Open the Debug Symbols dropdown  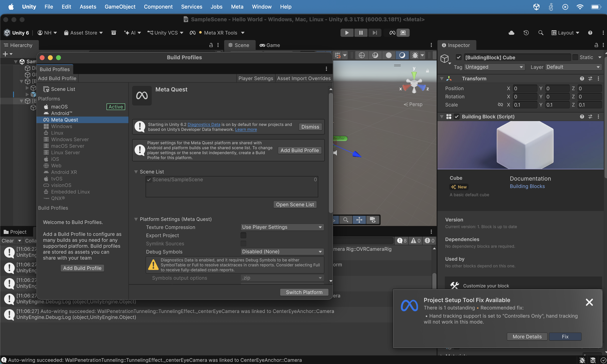click(x=282, y=252)
